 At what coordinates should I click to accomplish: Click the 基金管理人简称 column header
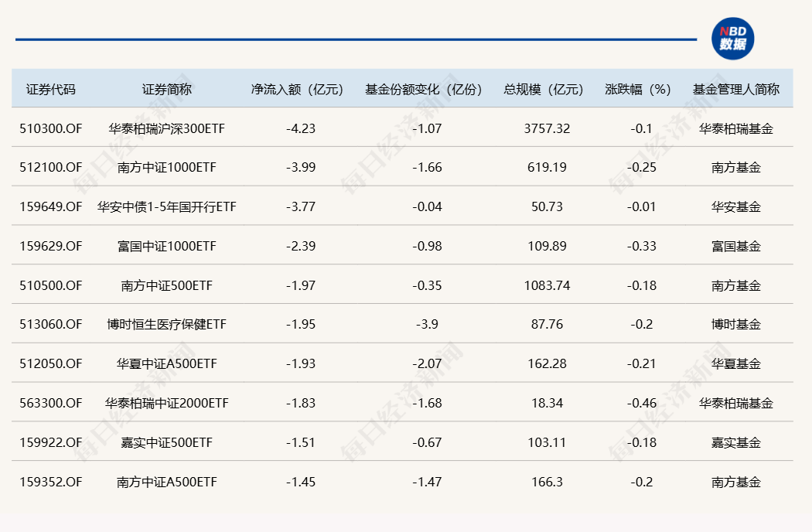point(735,89)
